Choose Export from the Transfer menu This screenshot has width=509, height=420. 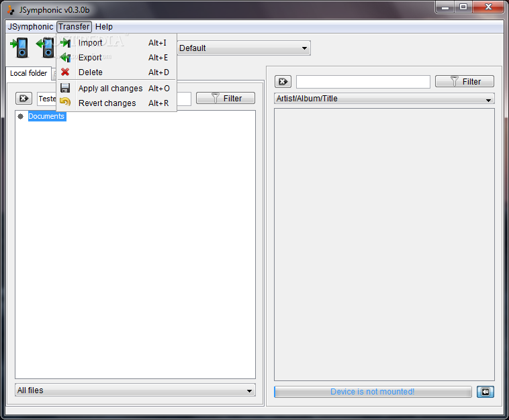click(x=117, y=58)
